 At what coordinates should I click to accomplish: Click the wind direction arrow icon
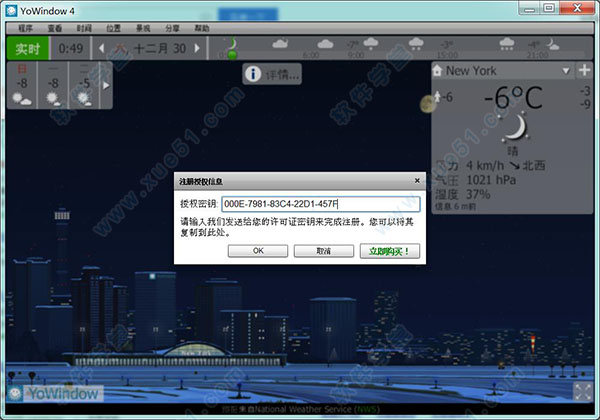click(x=514, y=166)
